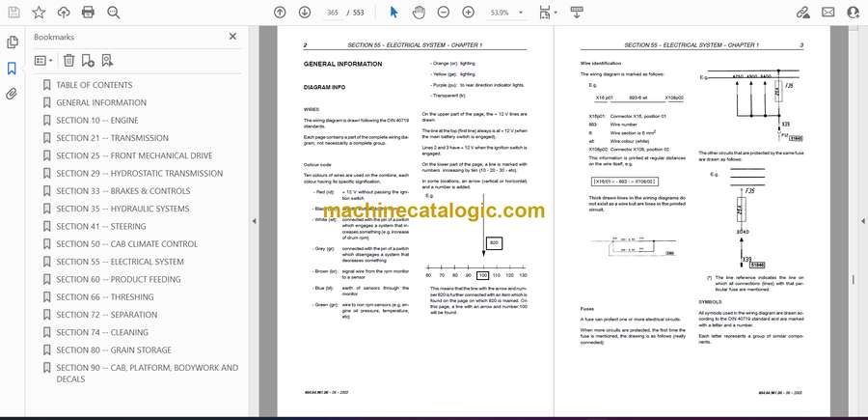Open bookmarks options menu dropdown

click(43, 61)
